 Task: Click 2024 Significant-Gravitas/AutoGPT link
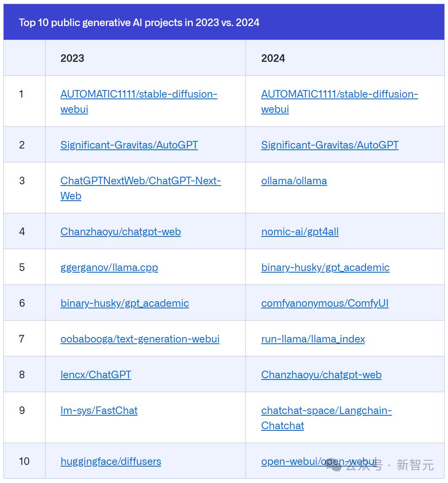point(330,145)
